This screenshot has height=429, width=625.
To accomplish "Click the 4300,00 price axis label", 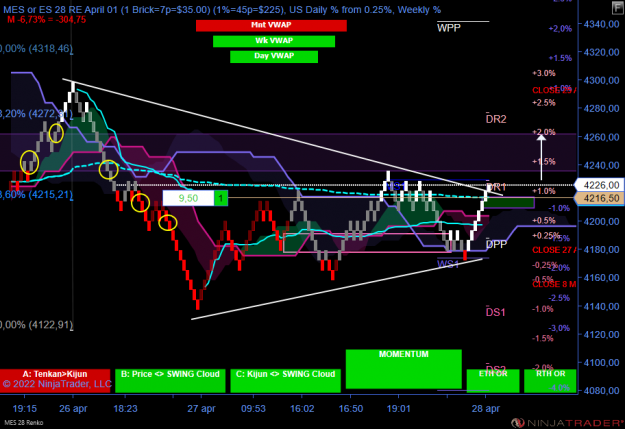I will coord(601,80).
